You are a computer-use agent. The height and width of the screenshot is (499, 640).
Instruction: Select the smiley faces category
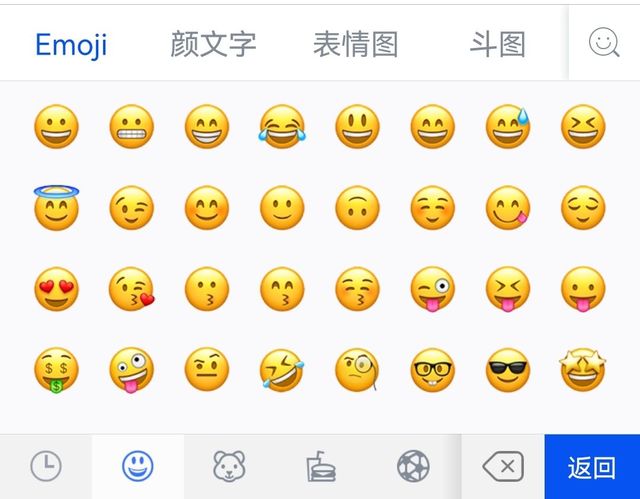(138, 466)
